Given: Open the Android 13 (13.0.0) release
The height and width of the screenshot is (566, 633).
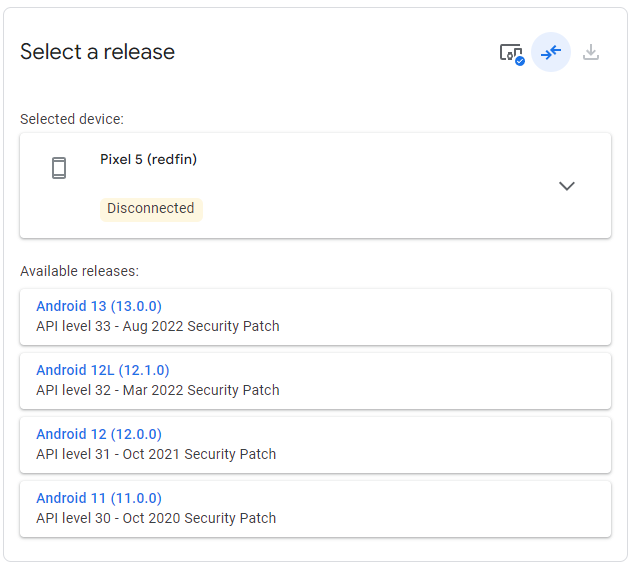Looking at the screenshot, I should (x=99, y=306).
